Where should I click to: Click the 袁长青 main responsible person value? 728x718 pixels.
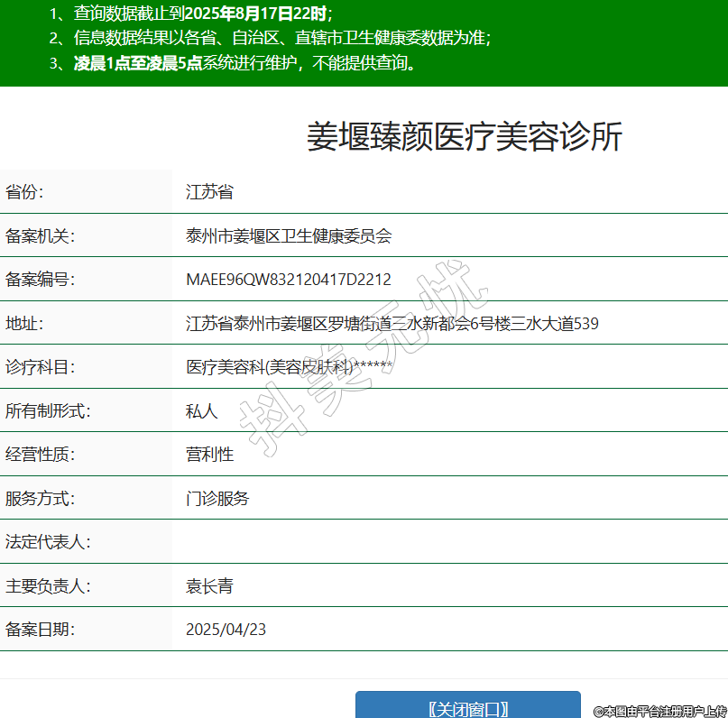click(209, 586)
